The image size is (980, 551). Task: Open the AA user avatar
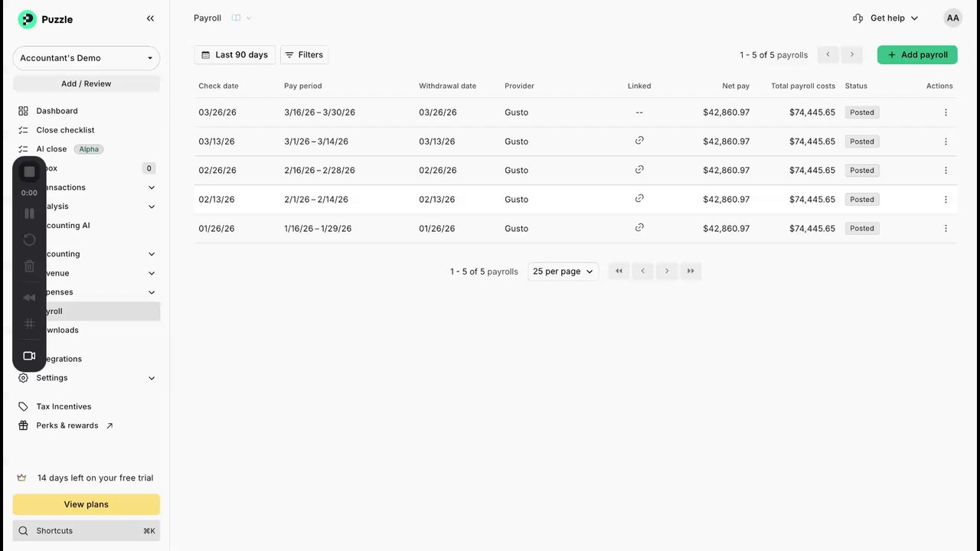tap(952, 18)
